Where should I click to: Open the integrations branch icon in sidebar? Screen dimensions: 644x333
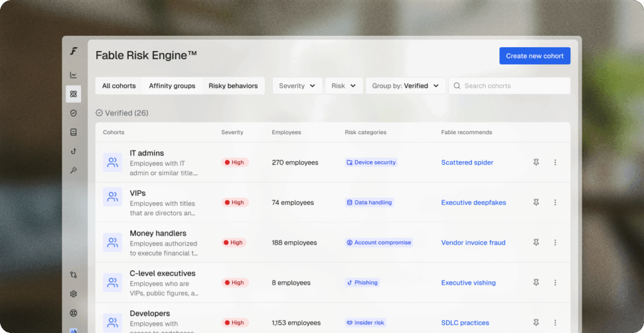tap(74, 274)
